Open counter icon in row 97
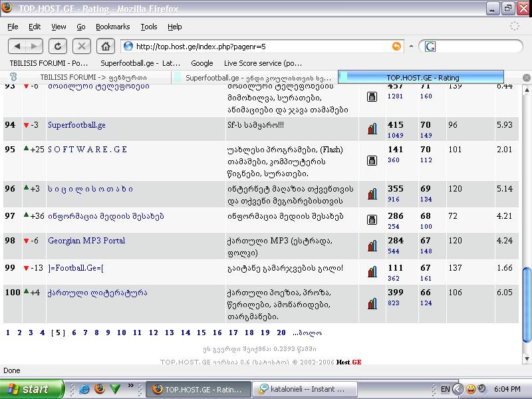This screenshot has height=399, width=532. pos(372,219)
